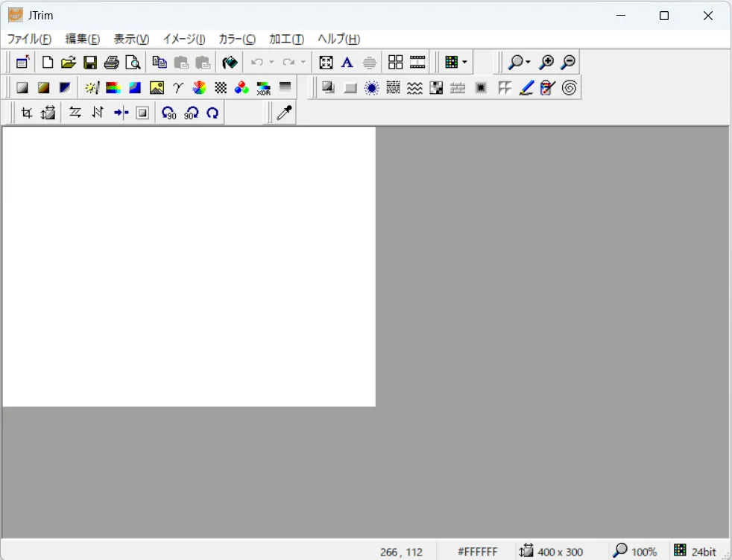Open the ファイル(F) menu
This screenshot has height=560, width=732.
tap(29, 40)
